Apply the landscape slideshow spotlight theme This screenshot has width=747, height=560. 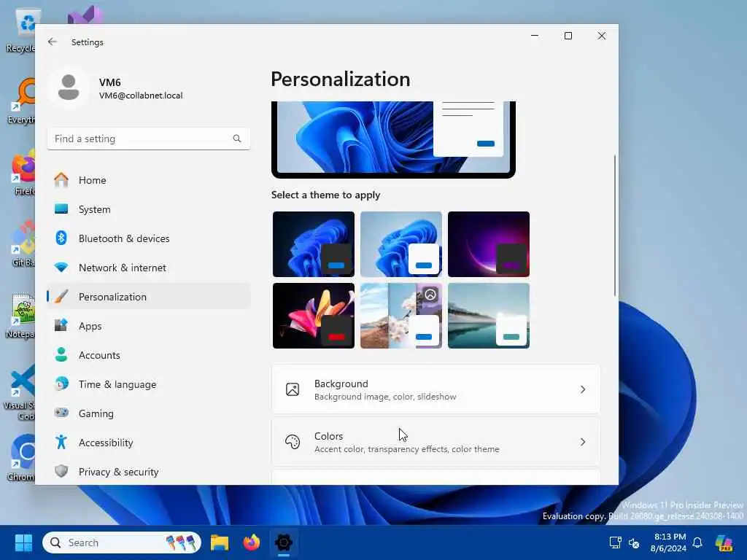click(401, 315)
